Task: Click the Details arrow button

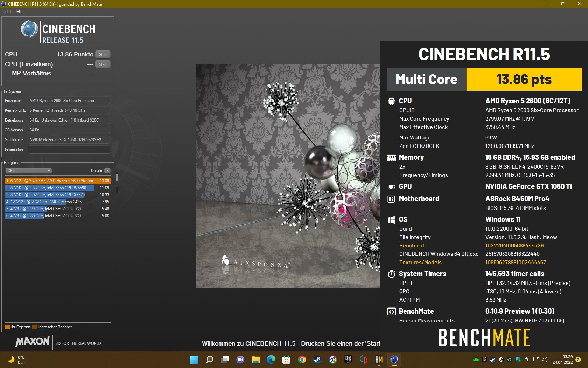Action: point(107,171)
